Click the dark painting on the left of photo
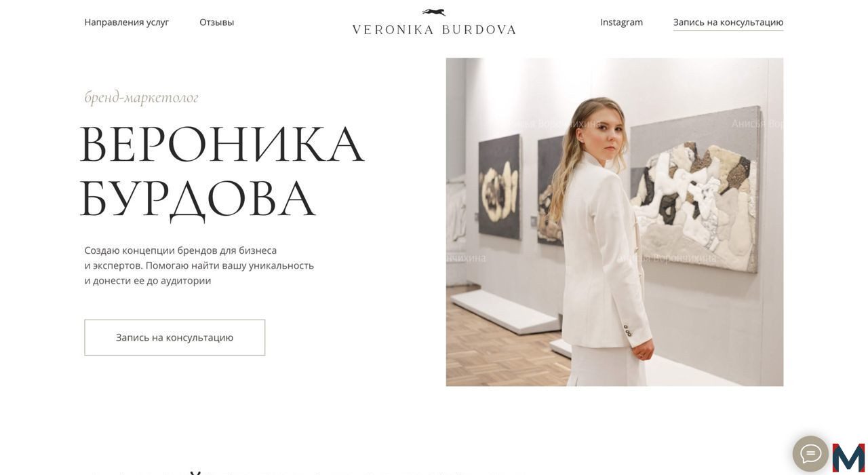 click(499, 176)
